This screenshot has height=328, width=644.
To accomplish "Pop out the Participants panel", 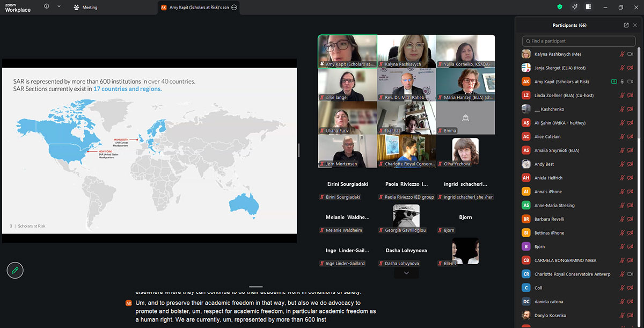I will tap(626, 25).
